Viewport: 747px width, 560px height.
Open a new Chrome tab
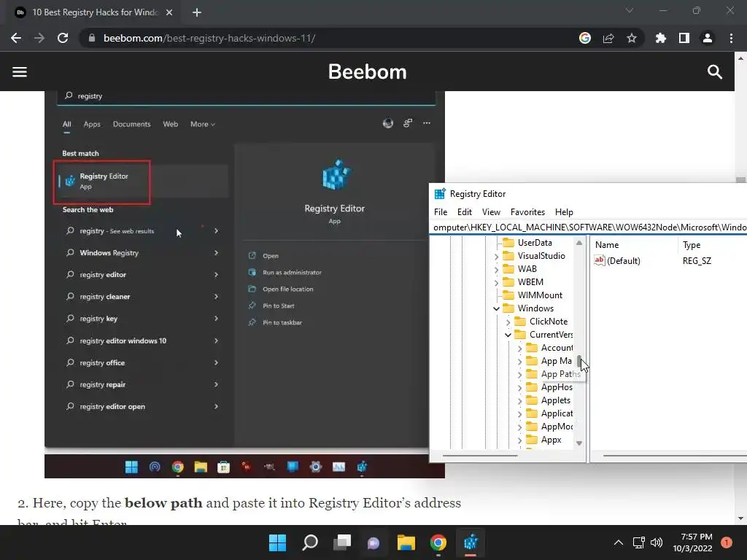(x=197, y=12)
